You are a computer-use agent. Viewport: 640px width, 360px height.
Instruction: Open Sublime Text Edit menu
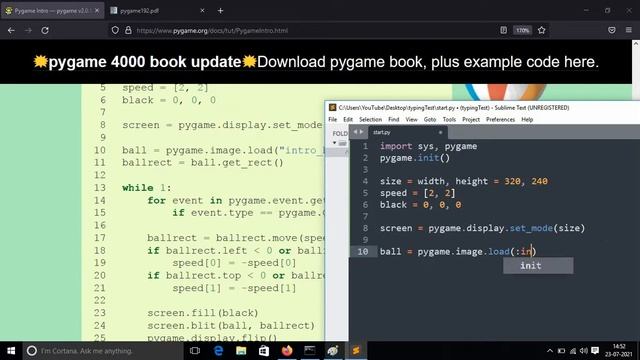tap(348, 120)
